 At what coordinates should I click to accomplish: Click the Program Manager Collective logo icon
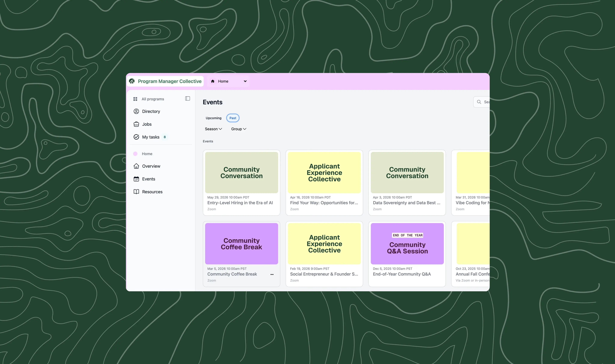(x=132, y=81)
